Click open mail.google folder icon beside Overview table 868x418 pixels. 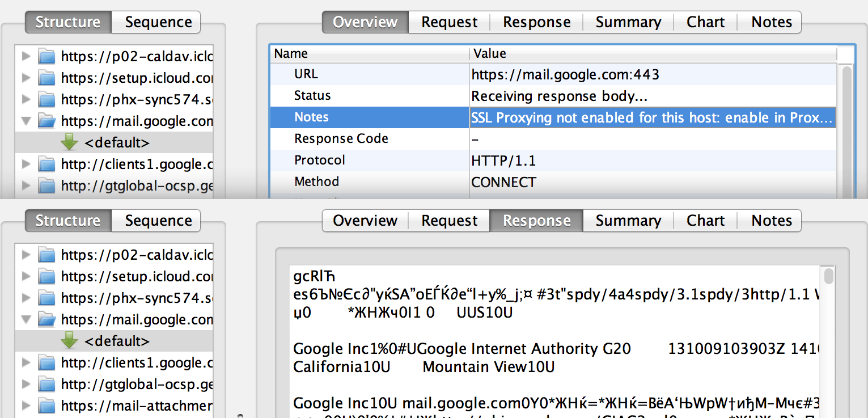(46, 121)
